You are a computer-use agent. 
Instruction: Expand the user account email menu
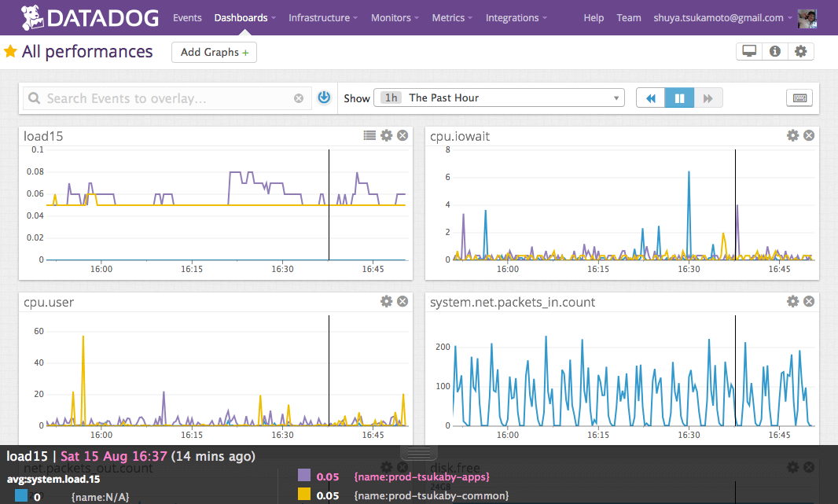(723, 17)
